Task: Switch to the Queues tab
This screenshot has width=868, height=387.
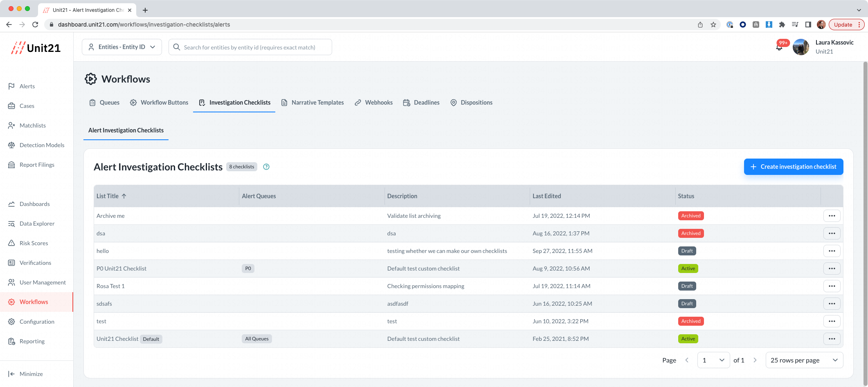Action: tap(105, 103)
